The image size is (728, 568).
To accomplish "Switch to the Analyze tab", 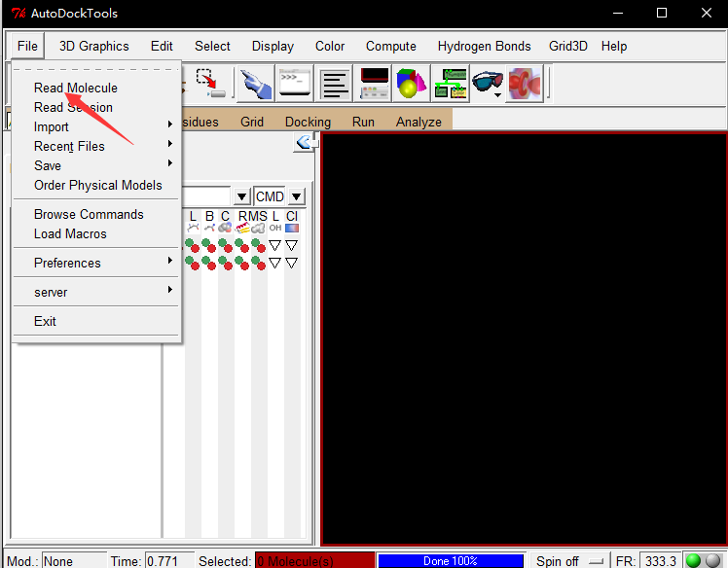I will [x=419, y=122].
